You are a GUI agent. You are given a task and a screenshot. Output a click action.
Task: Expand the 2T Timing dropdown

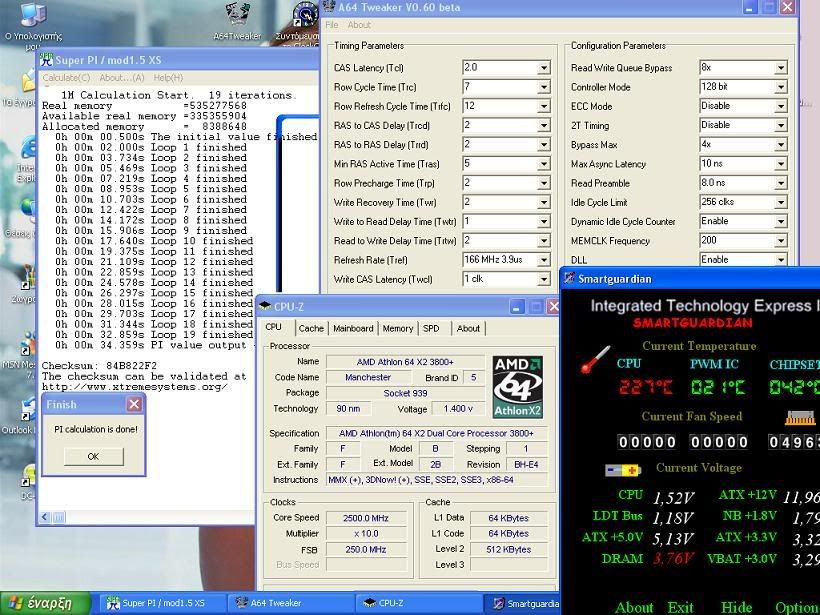point(781,126)
